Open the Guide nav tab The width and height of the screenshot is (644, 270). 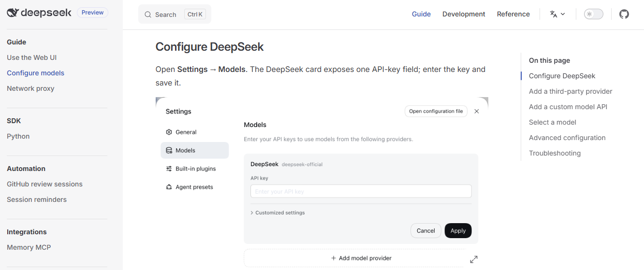(421, 14)
